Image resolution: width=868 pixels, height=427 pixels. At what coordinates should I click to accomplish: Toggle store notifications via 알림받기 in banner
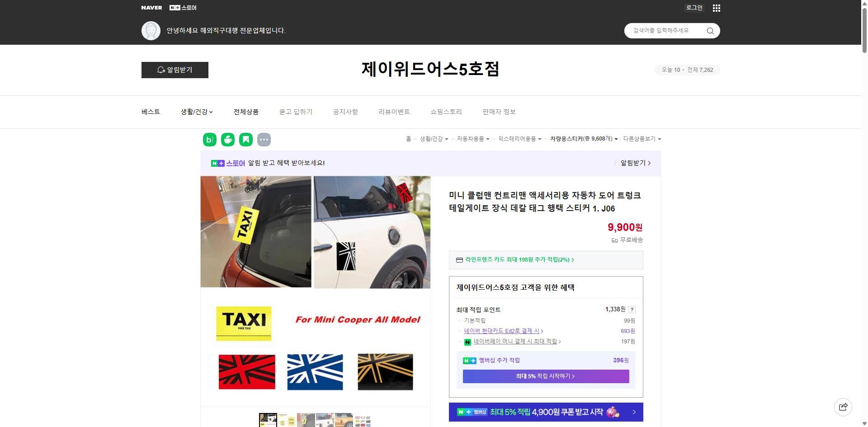(x=633, y=163)
